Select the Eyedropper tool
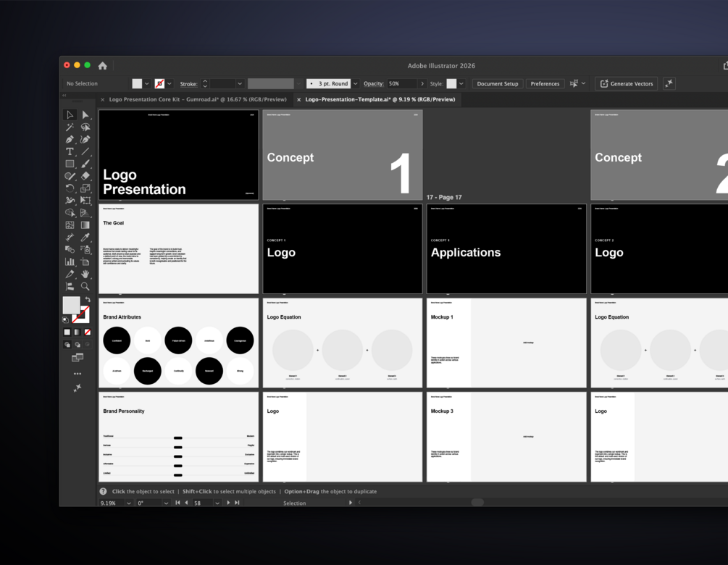Image resolution: width=728 pixels, height=565 pixels. click(85, 238)
